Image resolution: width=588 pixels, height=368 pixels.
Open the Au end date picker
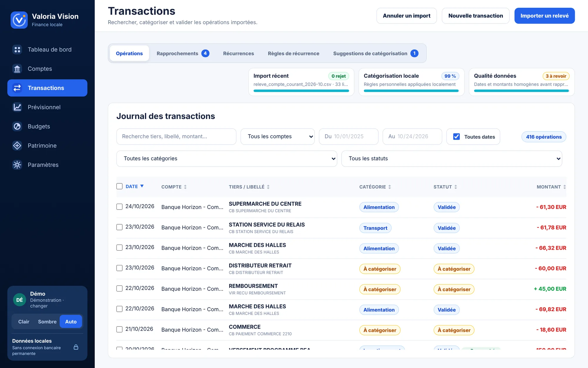[x=412, y=137]
